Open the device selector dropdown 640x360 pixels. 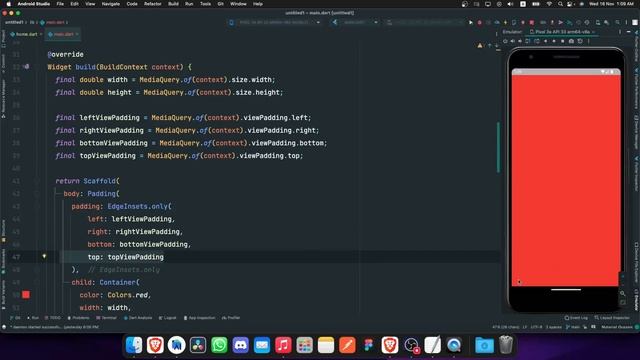click(276, 22)
